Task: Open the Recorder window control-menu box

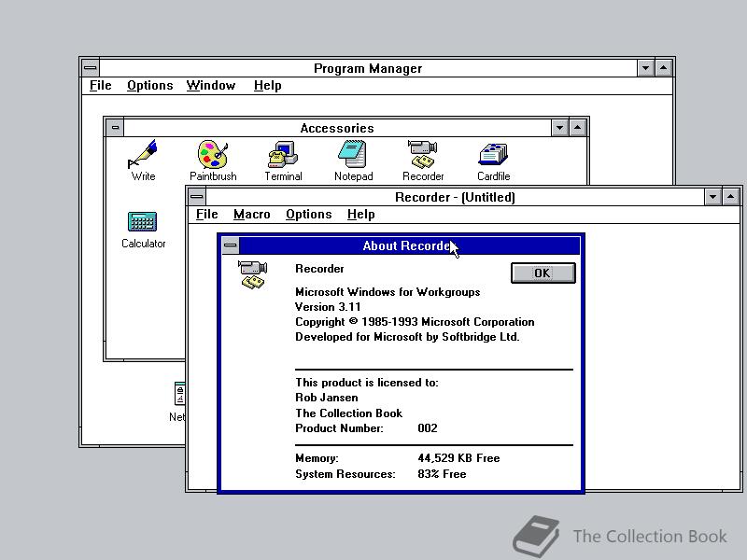Action: pos(196,197)
